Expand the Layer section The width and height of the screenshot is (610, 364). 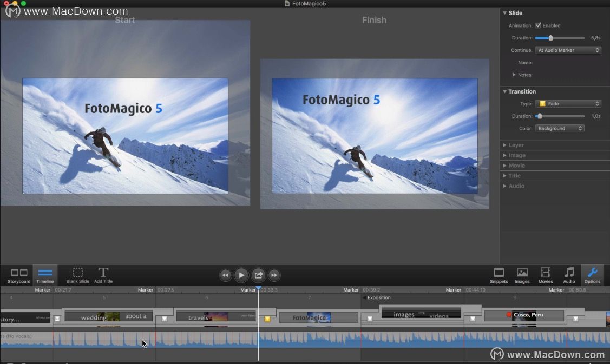504,145
